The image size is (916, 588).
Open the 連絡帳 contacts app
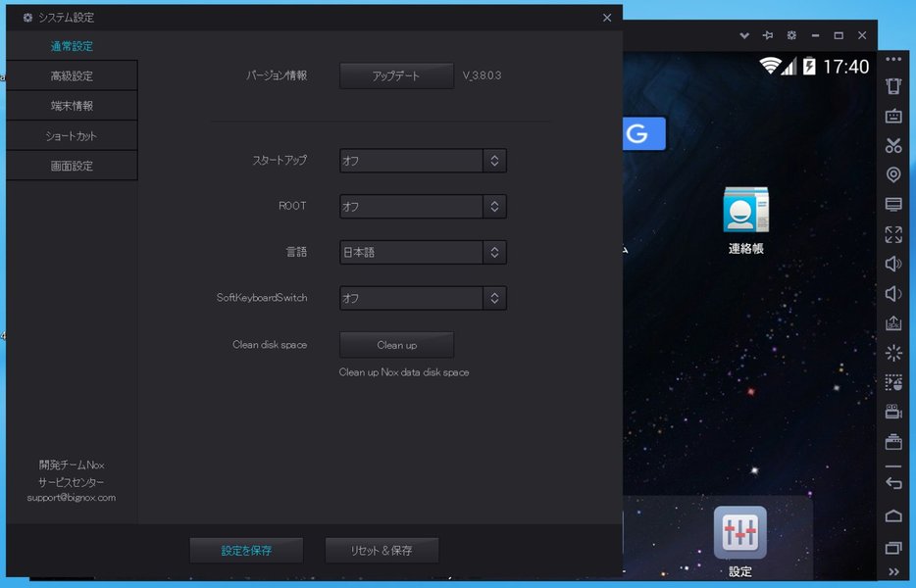coord(746,220)
